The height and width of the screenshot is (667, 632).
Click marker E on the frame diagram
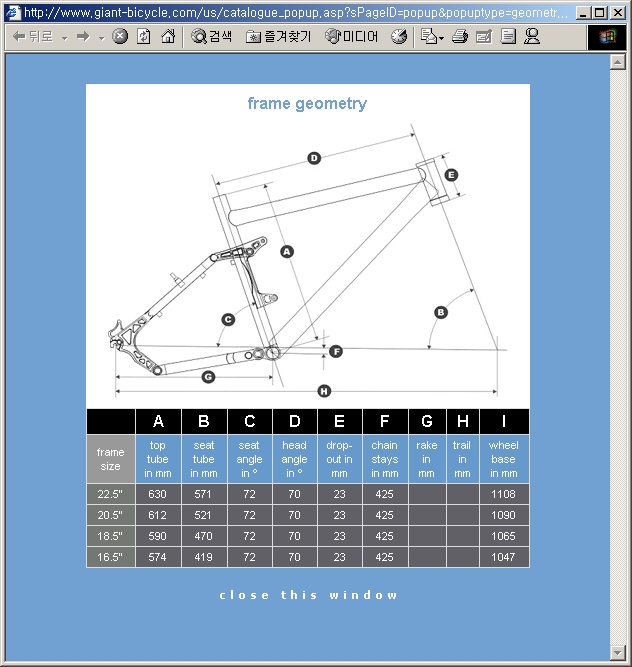pyautogui.click(x=451, y=175)
